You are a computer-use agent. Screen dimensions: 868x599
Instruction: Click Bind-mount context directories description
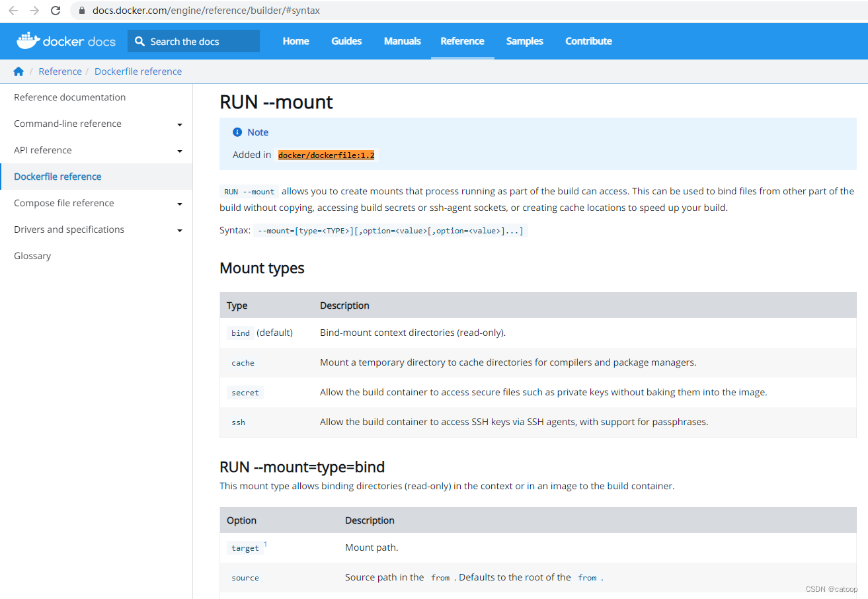[x=413, y=333]
